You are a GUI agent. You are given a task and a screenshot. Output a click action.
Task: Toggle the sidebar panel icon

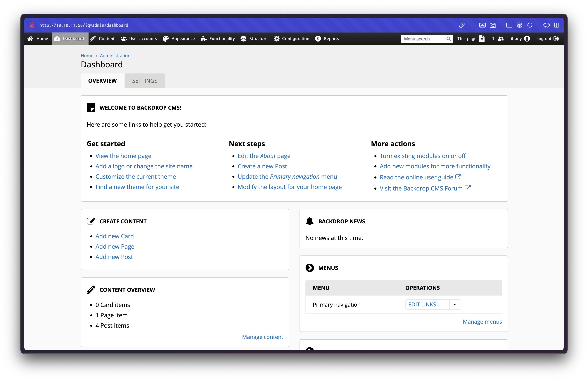556,25
